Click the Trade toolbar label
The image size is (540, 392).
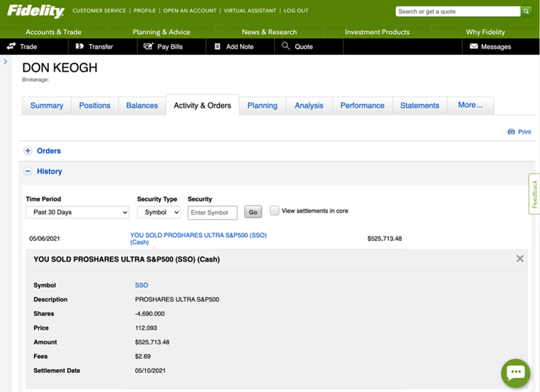[29, 46]
